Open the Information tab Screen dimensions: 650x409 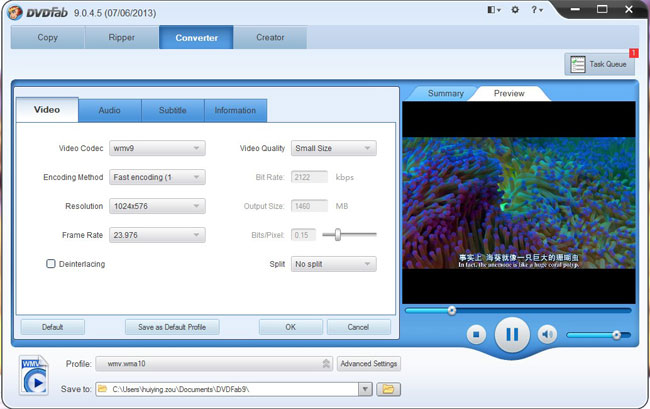click(x=235, y=110)
